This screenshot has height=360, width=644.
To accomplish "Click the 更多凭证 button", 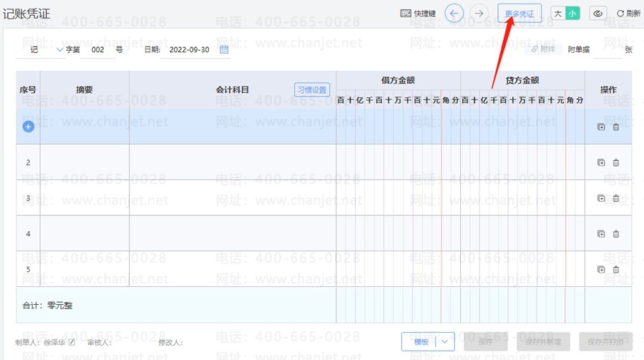I will (x=519, y=14).
